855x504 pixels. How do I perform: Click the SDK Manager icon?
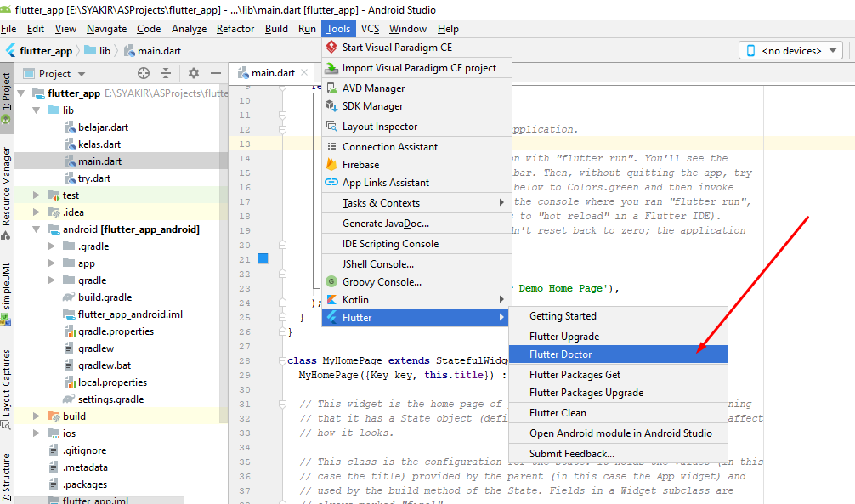331,106
